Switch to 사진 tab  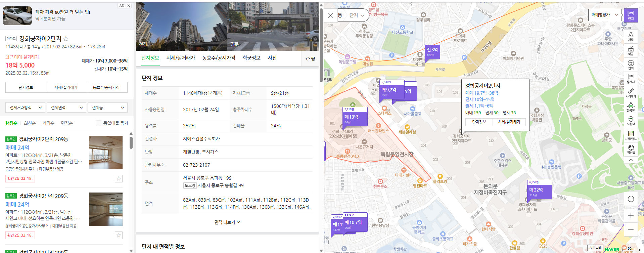coord(272,58)
